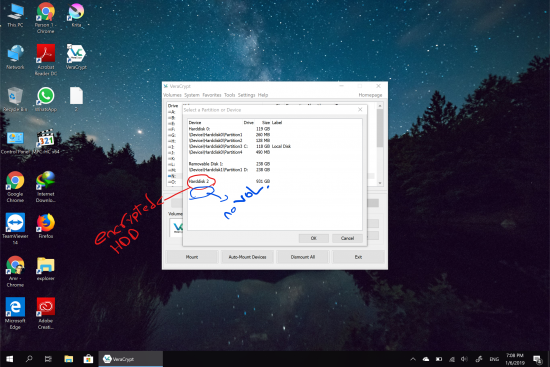
Task: Click the Mount button
Action: [192, 257]
